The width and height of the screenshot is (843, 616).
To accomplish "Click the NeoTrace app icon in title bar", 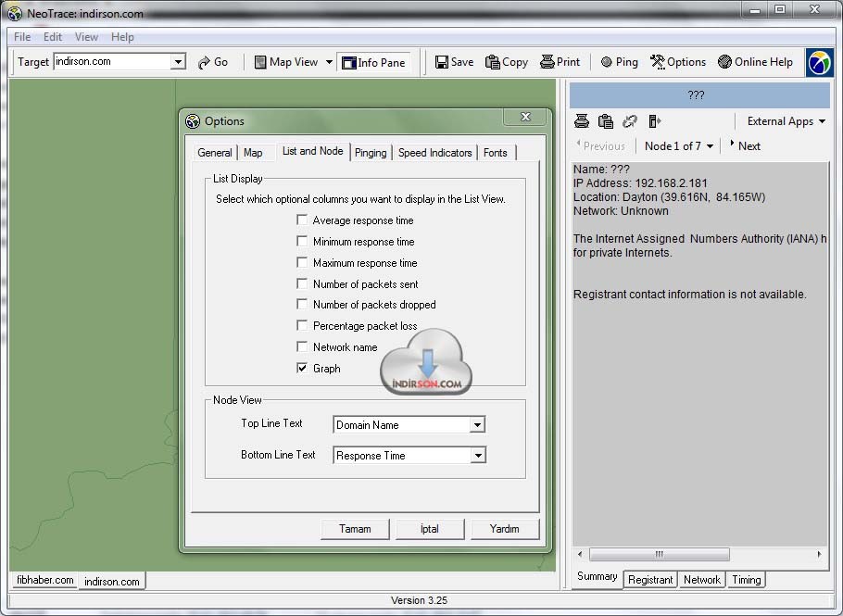I will (15, 14).
